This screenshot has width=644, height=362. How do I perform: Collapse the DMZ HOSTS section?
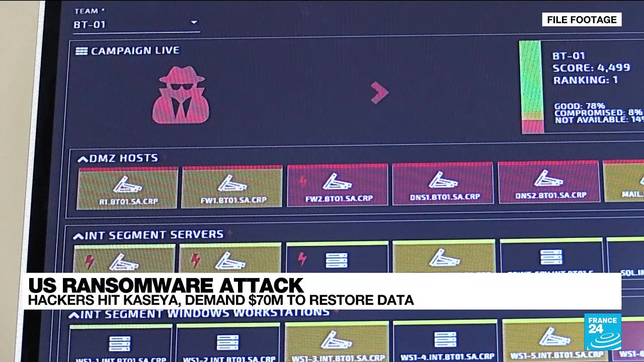click(83, 159)
